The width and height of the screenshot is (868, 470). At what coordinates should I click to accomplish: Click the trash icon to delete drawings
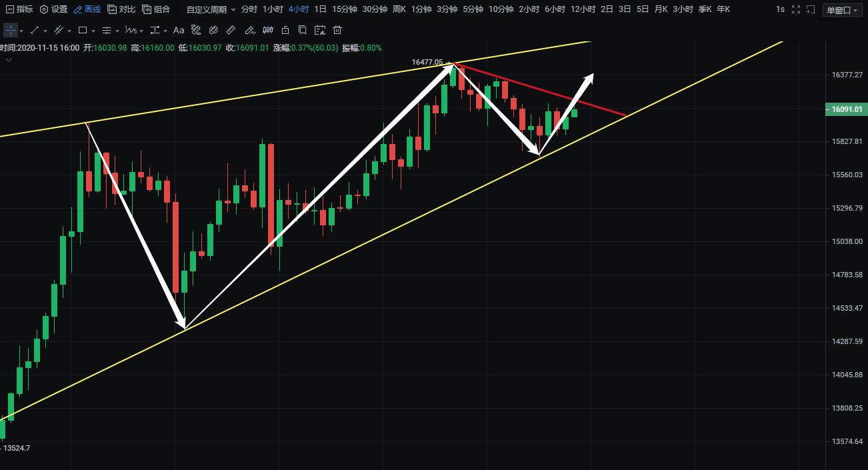tap(337, 30)
